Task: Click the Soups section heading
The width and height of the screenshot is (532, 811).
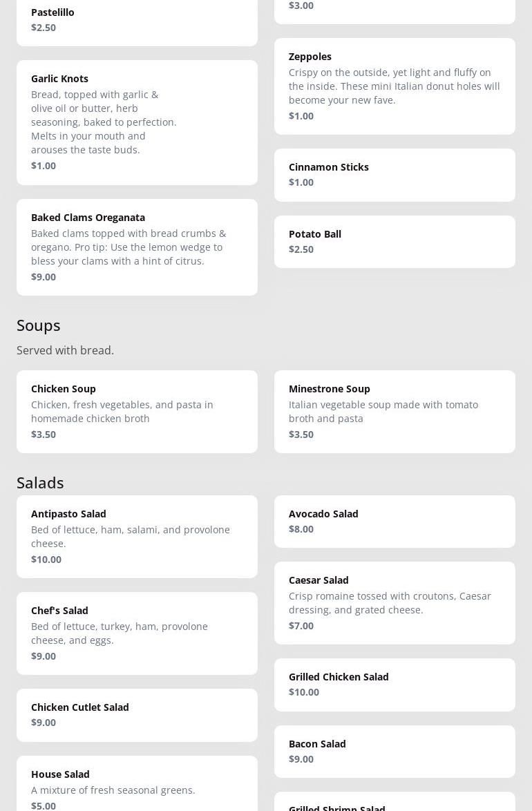Action: (39, 325)
